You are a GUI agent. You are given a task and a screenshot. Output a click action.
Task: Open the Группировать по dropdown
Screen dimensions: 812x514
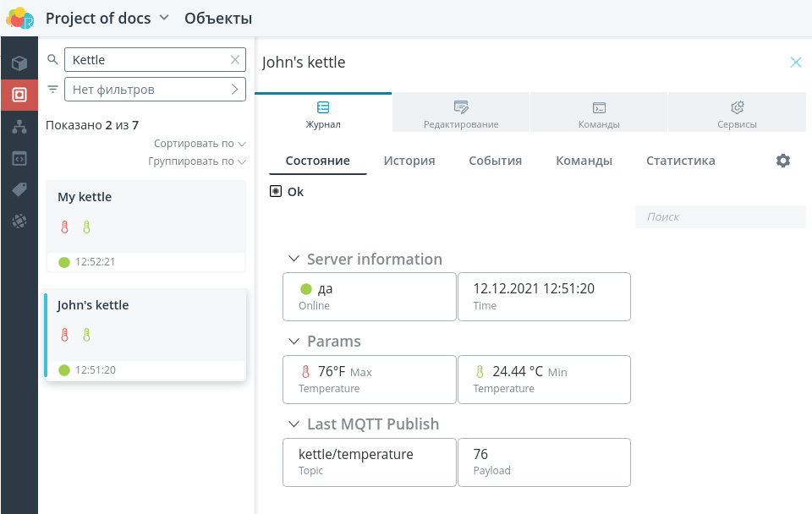197,161
